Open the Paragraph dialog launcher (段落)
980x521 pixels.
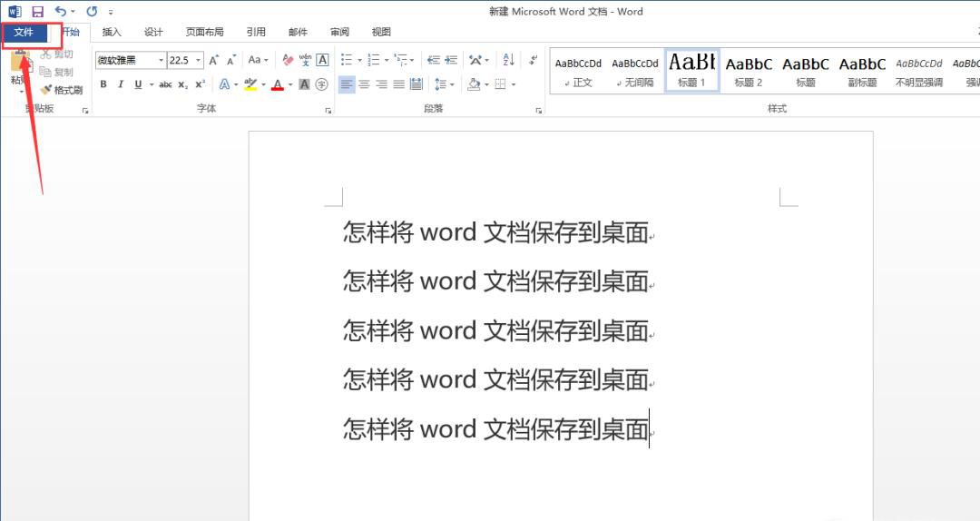(539, 111)
